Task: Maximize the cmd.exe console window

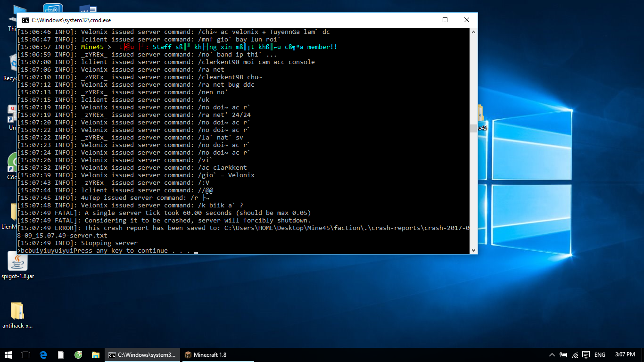Action: [x=445, y=20]
